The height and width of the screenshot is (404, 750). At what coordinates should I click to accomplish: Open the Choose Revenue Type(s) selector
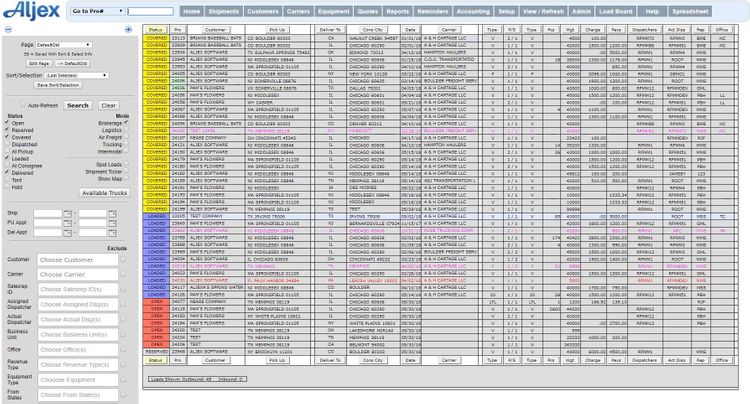pos(78,365)
